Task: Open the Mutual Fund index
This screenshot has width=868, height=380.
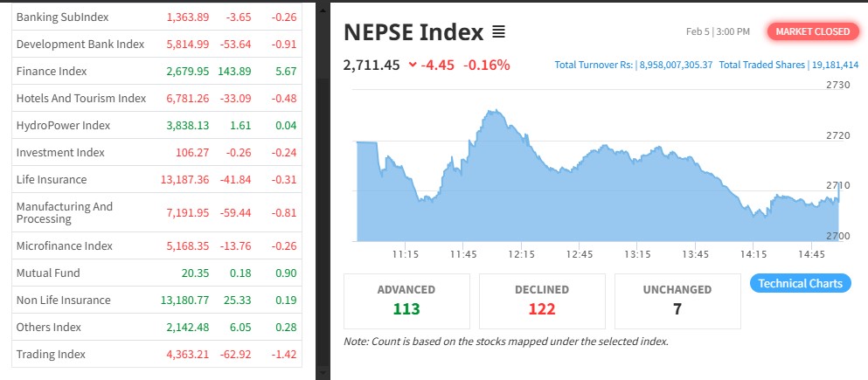Action: tap(42, 273)
